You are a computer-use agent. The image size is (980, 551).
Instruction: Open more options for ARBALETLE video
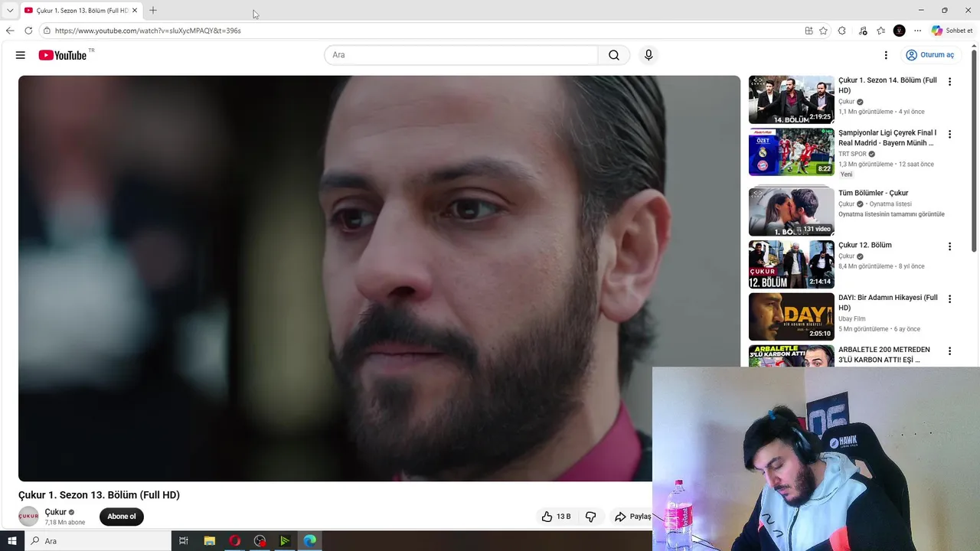949,351
